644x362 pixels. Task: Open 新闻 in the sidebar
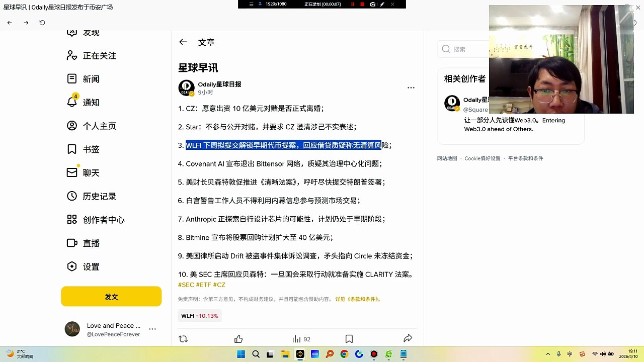point(84,79)
